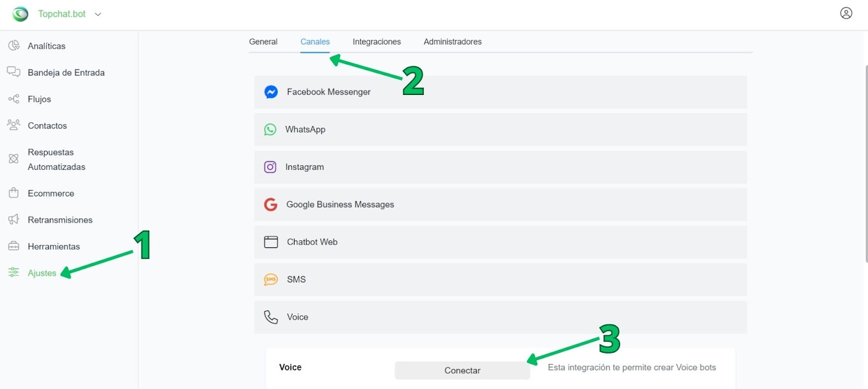Switch to the Canales tab
This screenshot has height=389, width=868.
coord(315,42)
